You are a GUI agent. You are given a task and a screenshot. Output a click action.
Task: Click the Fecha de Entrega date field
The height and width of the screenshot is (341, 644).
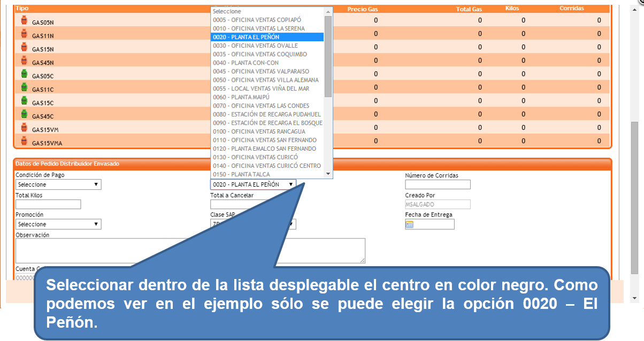point(430,224)
